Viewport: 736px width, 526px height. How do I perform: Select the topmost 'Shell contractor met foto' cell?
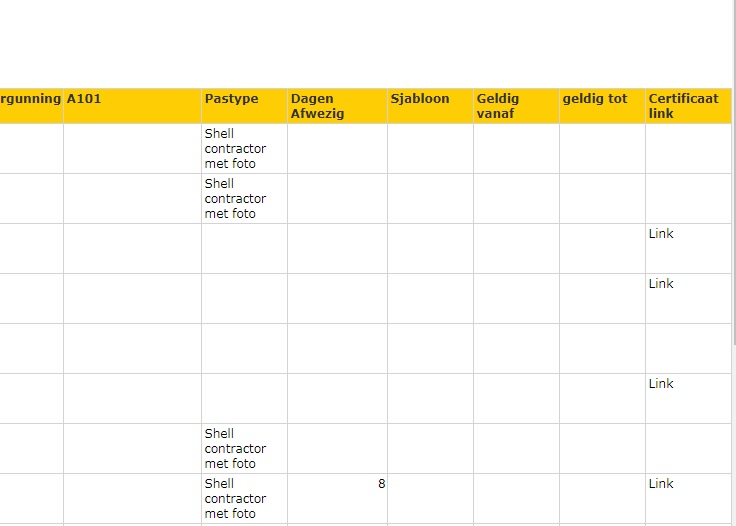point(235,148)
